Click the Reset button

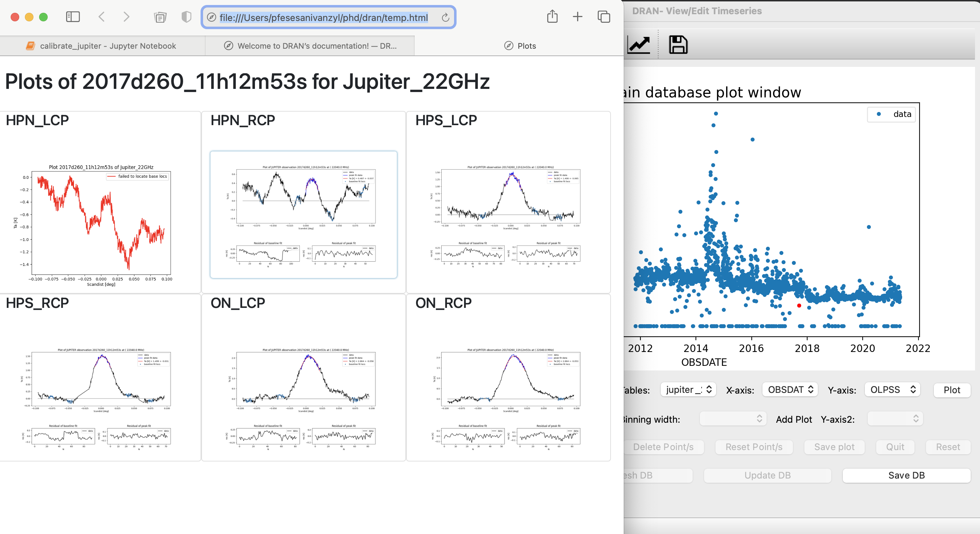point(948,447)
